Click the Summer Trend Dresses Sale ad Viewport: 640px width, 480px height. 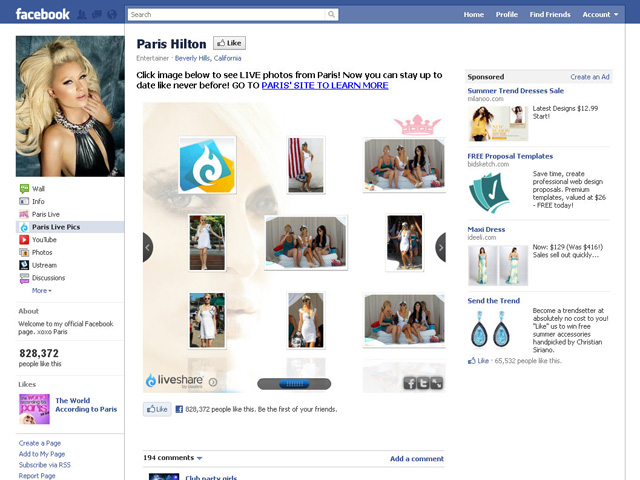point(516,91)
